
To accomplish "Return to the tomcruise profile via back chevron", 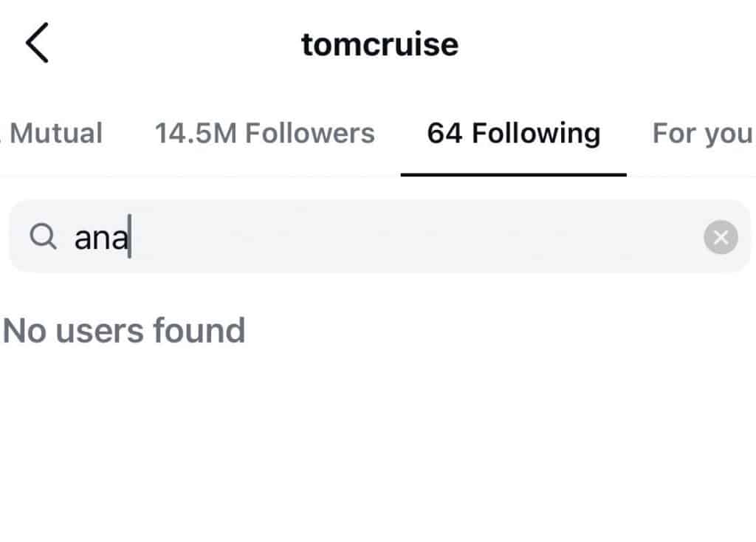I will tap(37, 44).
